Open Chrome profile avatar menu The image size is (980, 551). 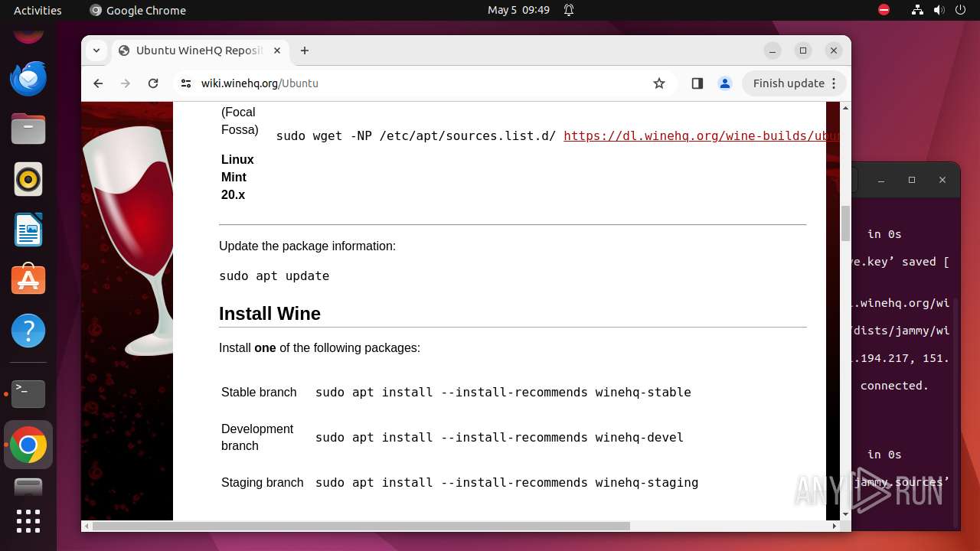click(725, 83)
